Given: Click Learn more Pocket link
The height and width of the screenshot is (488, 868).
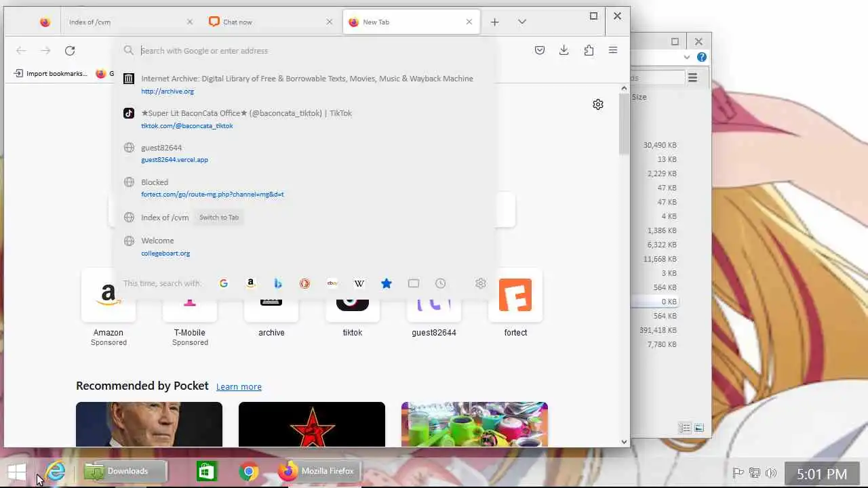Looking at the screenshot, I should pyautogui.click(x=239, y=386).
